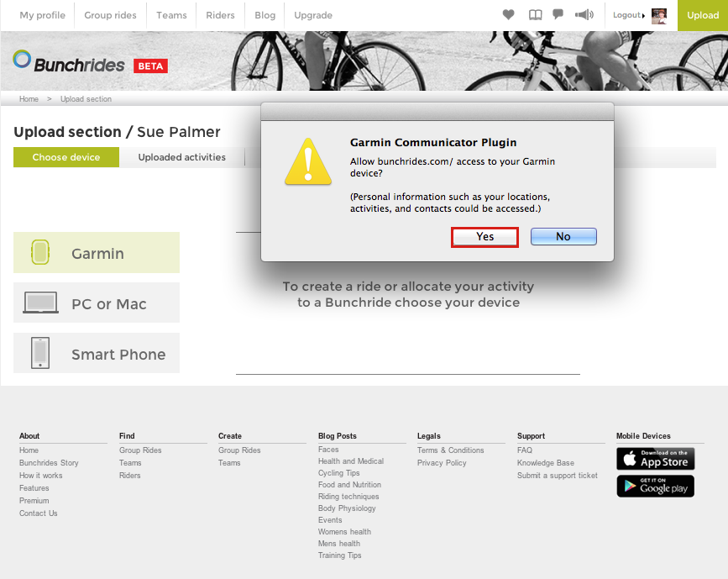728x579 pixels.
Task: Select the Choose device tab
Action: click(66, 157)
